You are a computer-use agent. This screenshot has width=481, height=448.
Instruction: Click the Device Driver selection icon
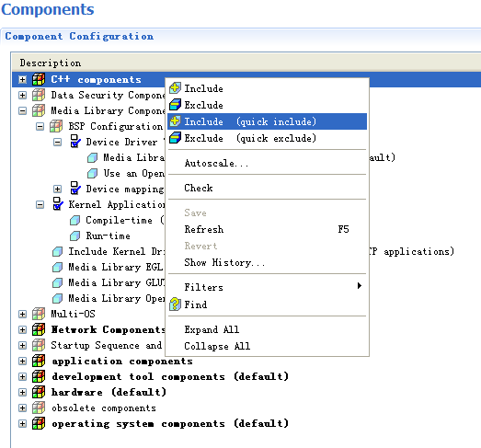(x=75, y=142)
